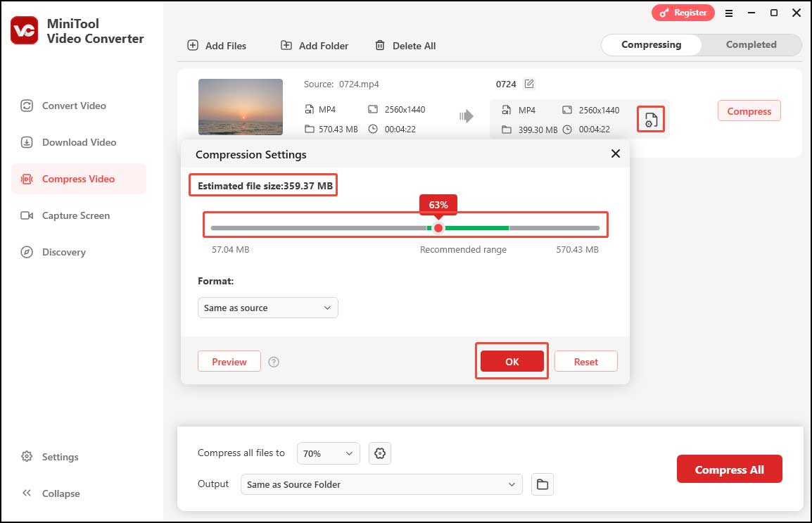Click the Source: 0724.mp4 file name

click(x=341, y=84)
